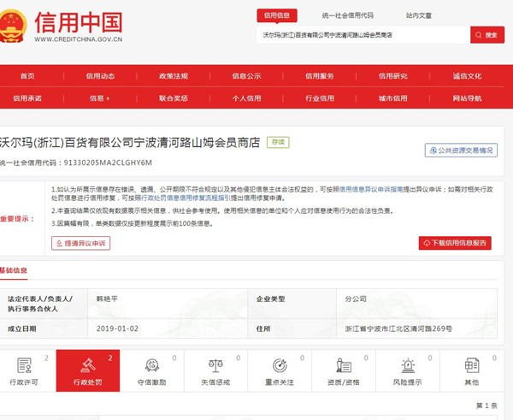513x420 pixels.
Task: Open 资质/资格 certificate icon
Action: tap(344, 365)
